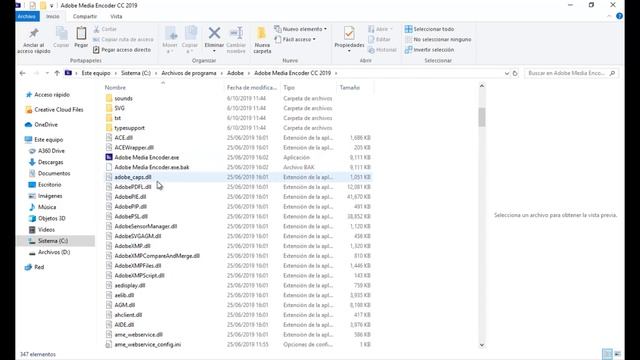
Task: Click the vertical scrollbar thumb of the file list
Action: (x=482, y=117)
